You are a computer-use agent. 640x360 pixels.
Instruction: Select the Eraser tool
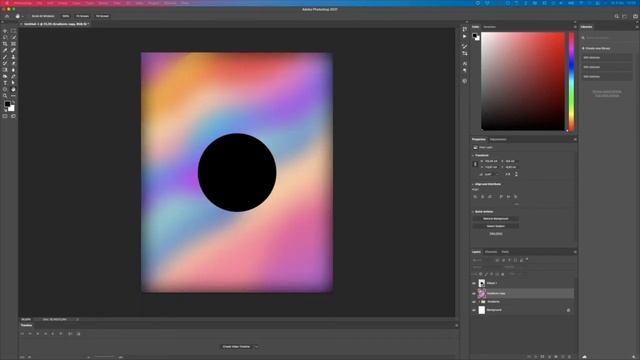(13, 63)
